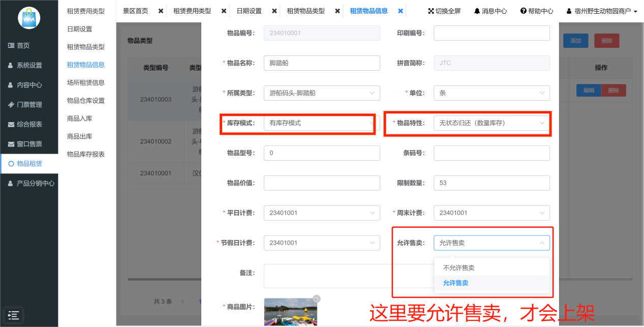Click the 物品价值 input field
The image size is (644, 327).
click(322, 183)
